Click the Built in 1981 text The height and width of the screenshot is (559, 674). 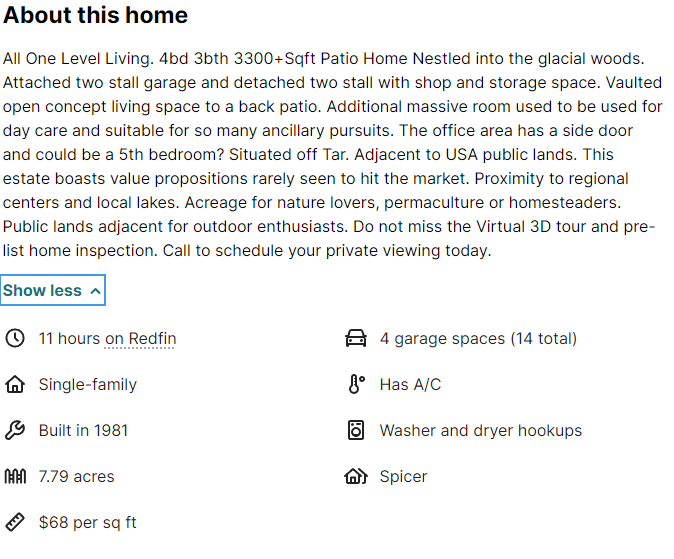[83, 430]
